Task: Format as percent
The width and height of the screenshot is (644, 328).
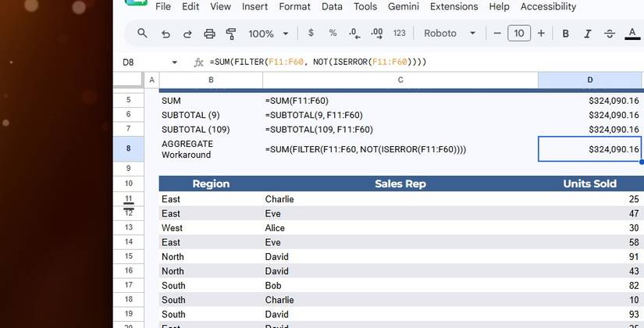Action: [x=333, y=33]
